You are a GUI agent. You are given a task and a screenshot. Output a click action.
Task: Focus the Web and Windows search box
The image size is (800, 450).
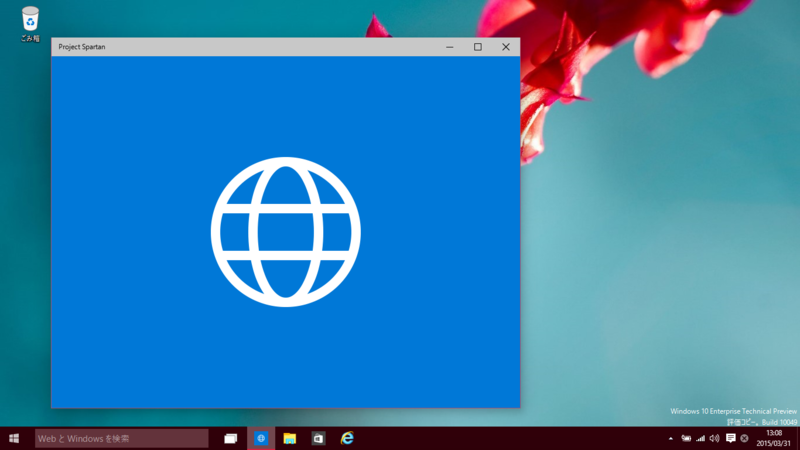click(121, 438)
